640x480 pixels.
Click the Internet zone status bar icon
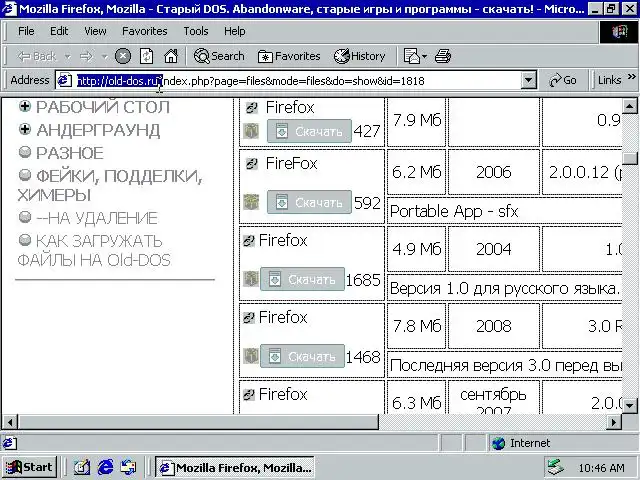499,443
